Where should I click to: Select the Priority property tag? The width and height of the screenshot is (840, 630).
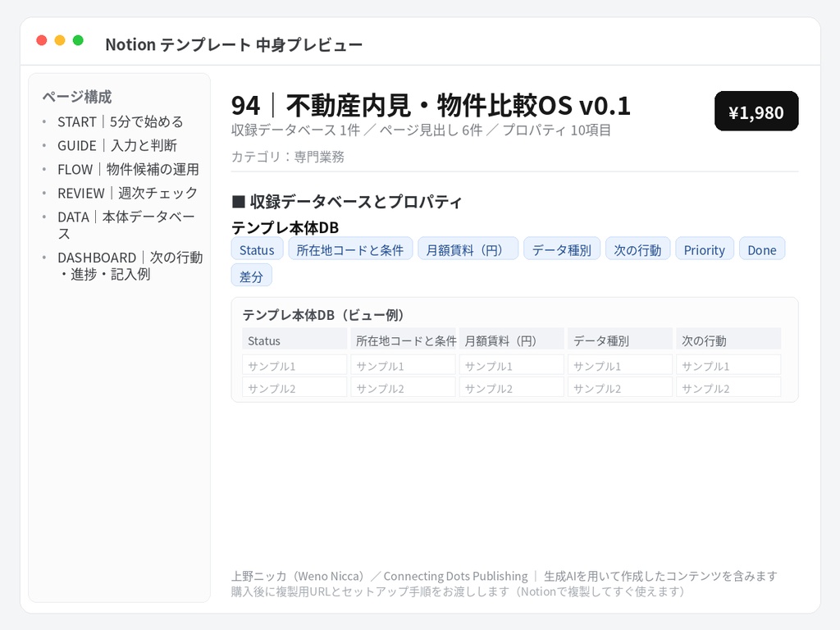705,250
